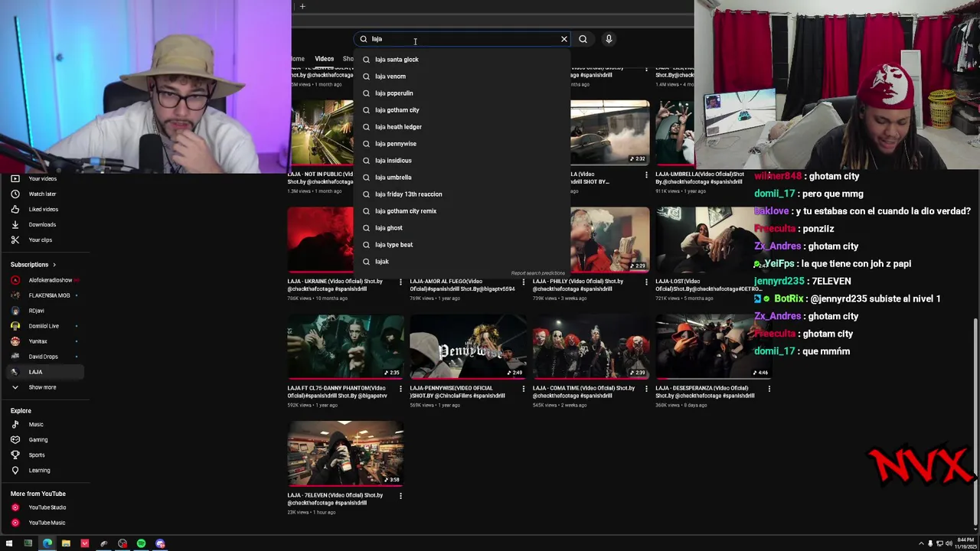Click 'Report search predictions' link
This screenshot has width=980, height=551.
coord(538,273)
